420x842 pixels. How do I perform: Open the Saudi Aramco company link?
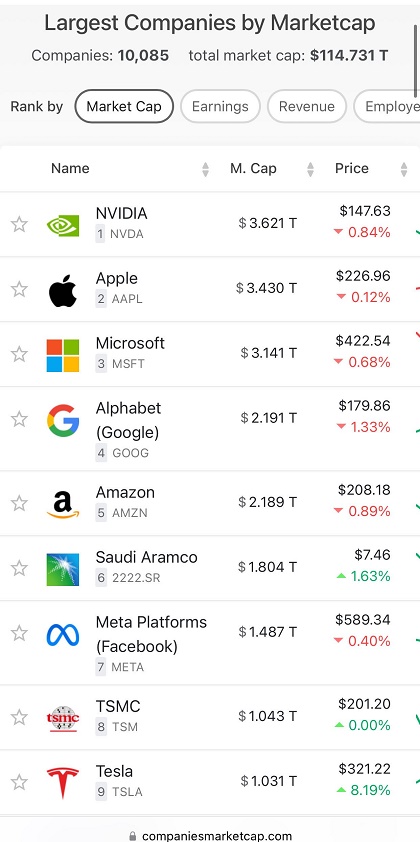click(x=147, y=557)
